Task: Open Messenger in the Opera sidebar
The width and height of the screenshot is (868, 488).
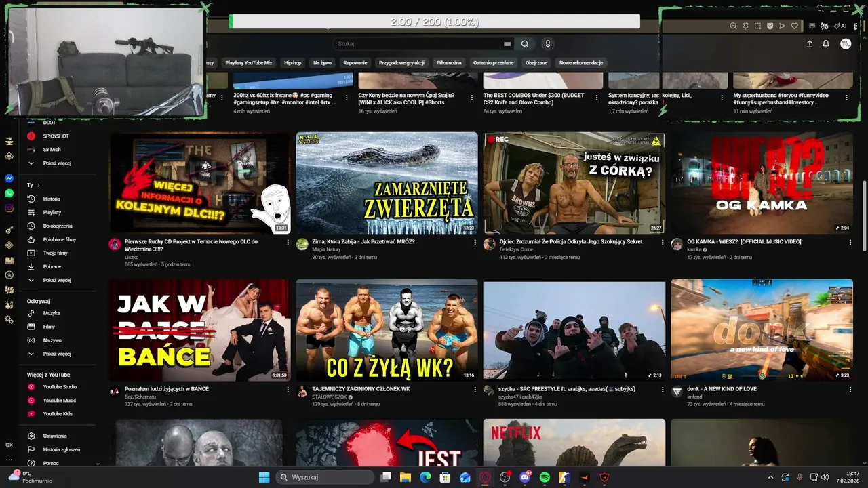Action: 9,178
